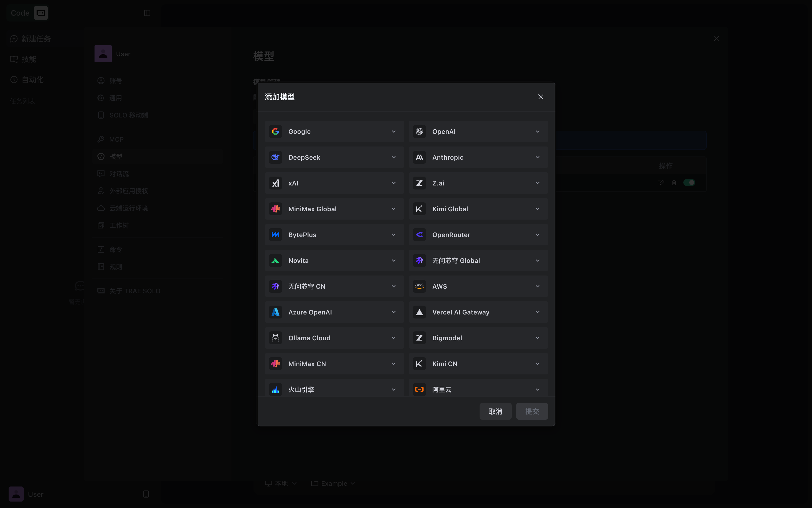Open the Example project dropdown
The height and width of the screenshot is (508, 812).
click(333, 484)
